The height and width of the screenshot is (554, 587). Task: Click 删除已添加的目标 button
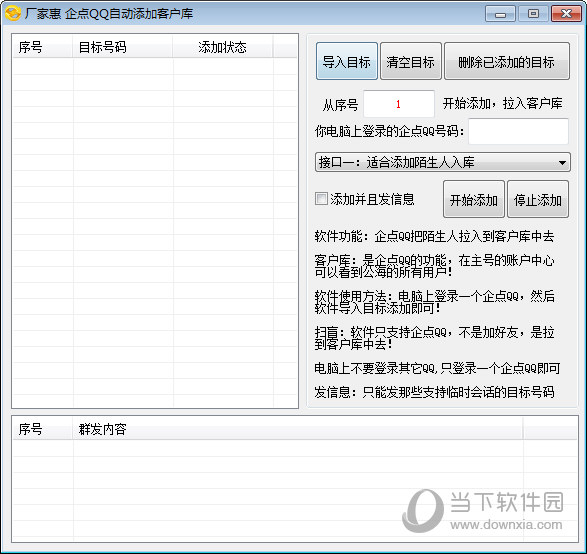point(507,61)
